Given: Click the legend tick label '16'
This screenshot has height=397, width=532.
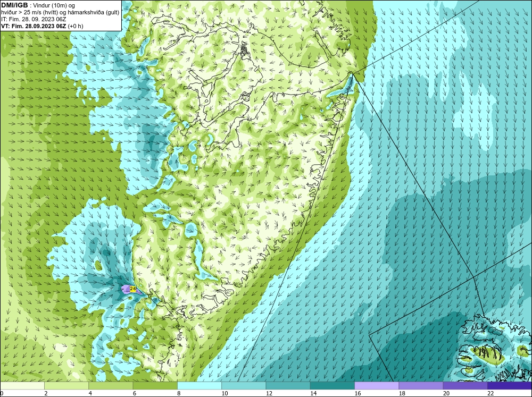Looking at the screenshot, I should (x=358, y=393).
